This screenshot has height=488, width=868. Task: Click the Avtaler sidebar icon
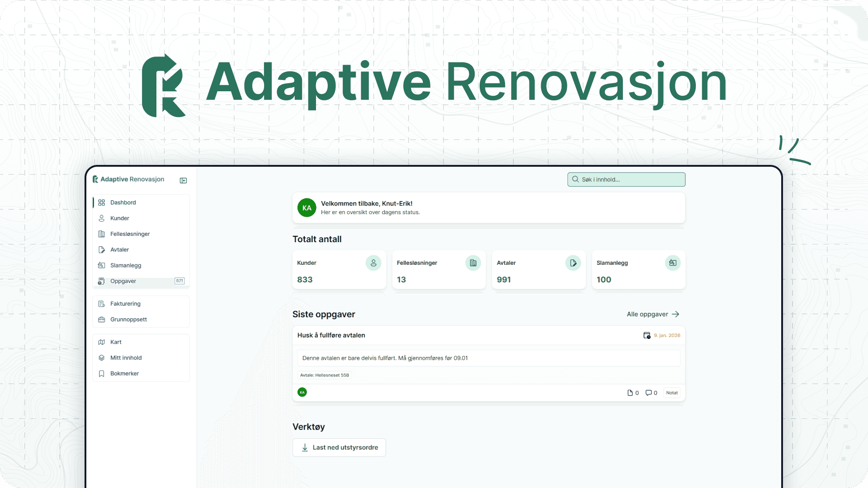[102, 250]
